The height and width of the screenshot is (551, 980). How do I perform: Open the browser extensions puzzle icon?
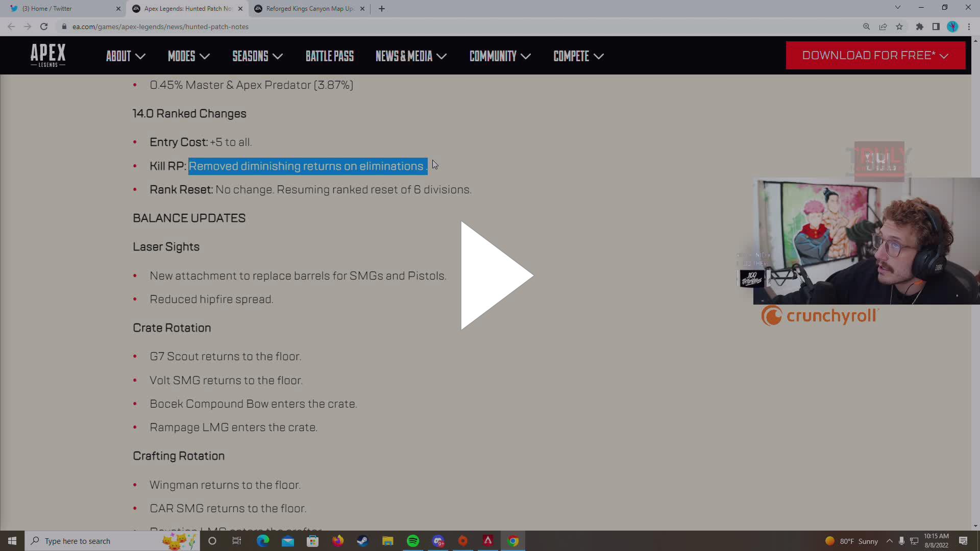click(919, 27)
